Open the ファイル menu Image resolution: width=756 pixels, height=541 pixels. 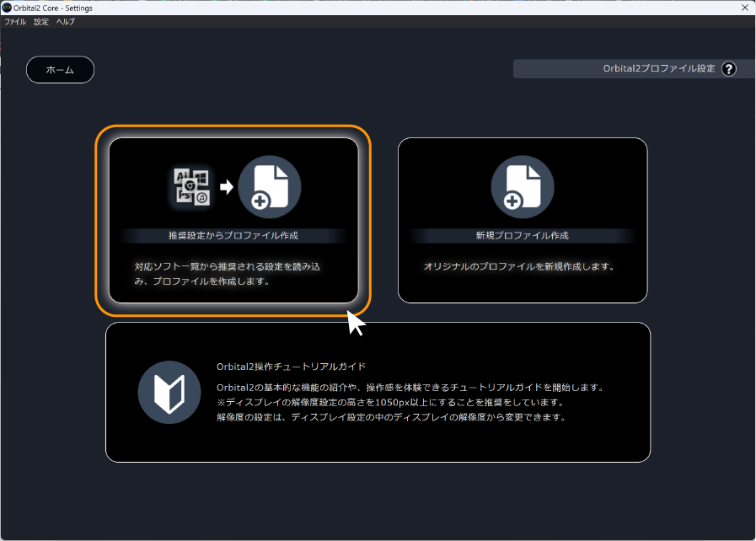(x=15, y=22)
